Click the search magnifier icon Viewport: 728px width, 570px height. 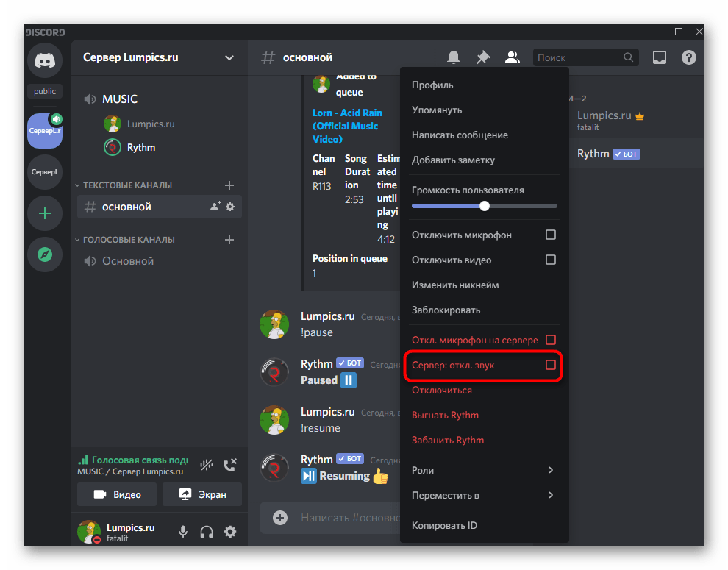[628, 57]
